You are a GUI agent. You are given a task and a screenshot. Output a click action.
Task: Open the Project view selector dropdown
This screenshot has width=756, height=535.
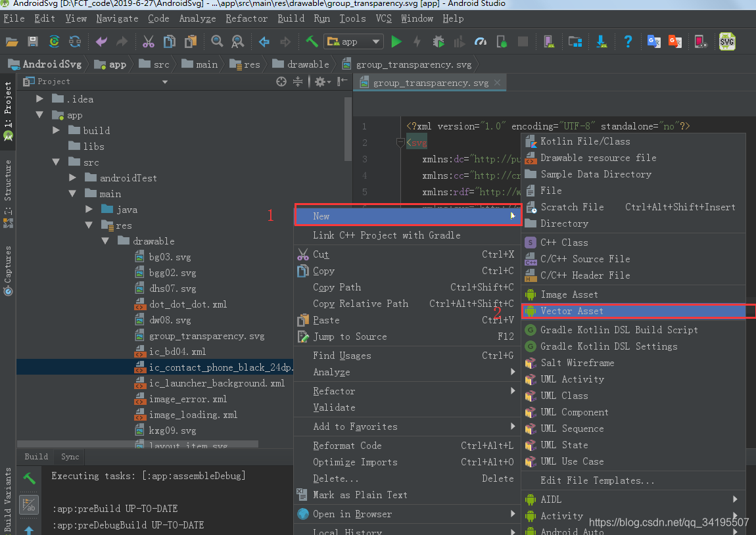pos(165,81)
